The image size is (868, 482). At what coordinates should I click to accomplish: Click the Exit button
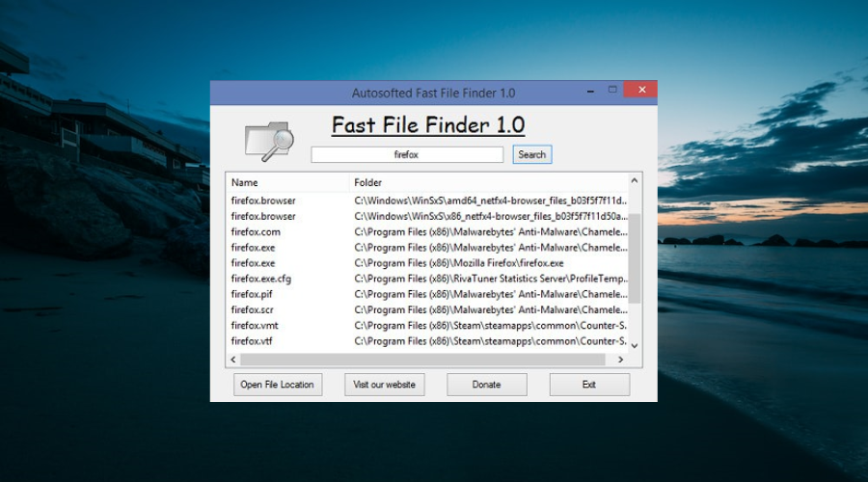[x=589, y=385]
